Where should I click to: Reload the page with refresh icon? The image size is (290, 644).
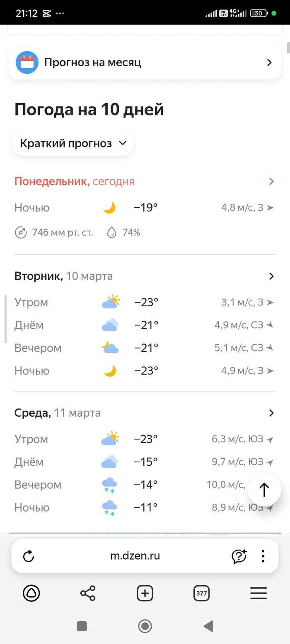(29, 556)
